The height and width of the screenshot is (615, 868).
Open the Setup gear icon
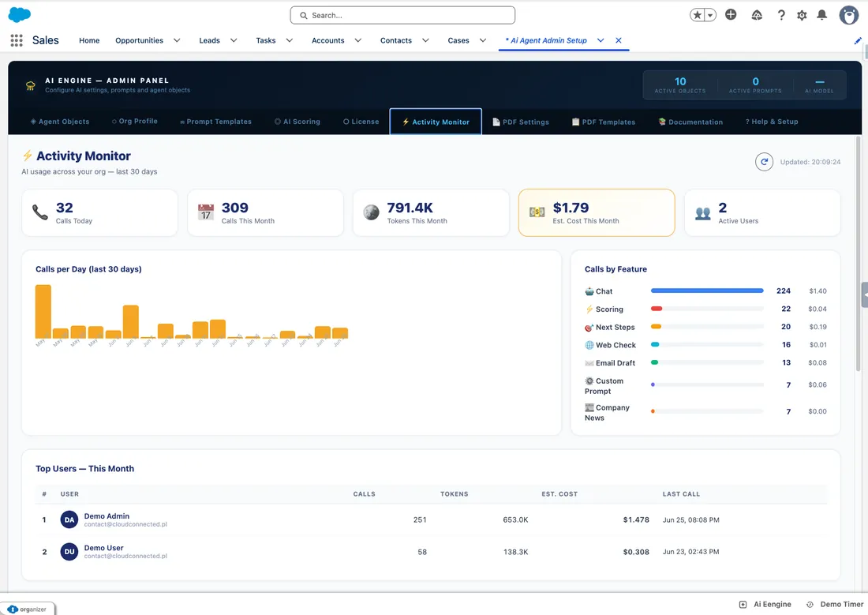[x=802, y=15]
